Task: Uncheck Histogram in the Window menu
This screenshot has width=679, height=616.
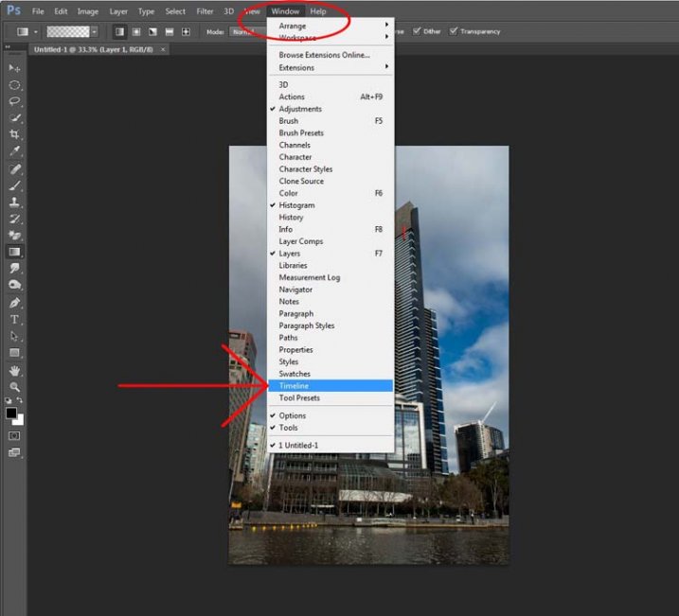Action: click(x=296, y=205)
